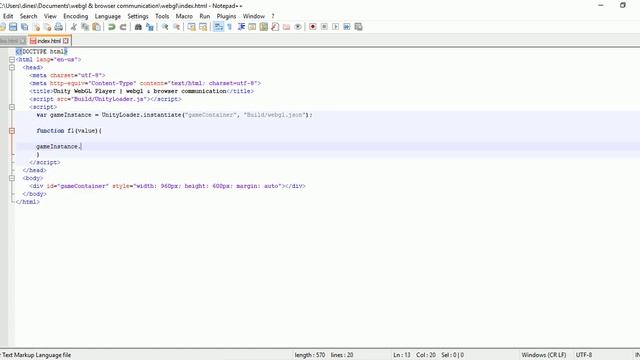
Task: Click the Close document toolbar icon
Action: pyautogui.click(x=36, y=27)
